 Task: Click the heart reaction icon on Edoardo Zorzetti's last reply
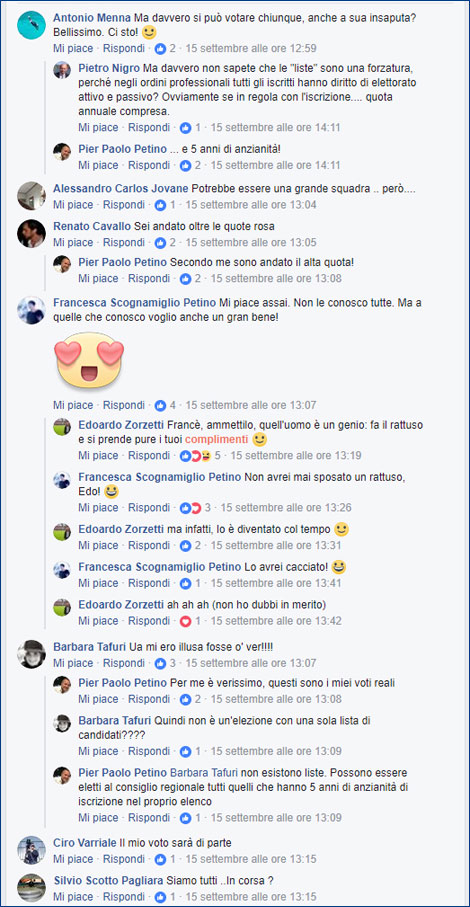tap(185, 621)
